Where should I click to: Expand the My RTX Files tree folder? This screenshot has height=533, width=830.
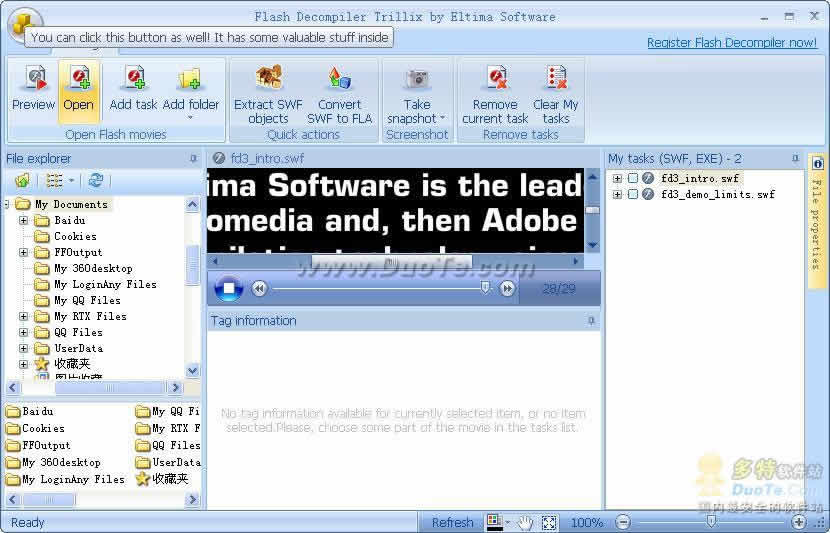point(23,317)
